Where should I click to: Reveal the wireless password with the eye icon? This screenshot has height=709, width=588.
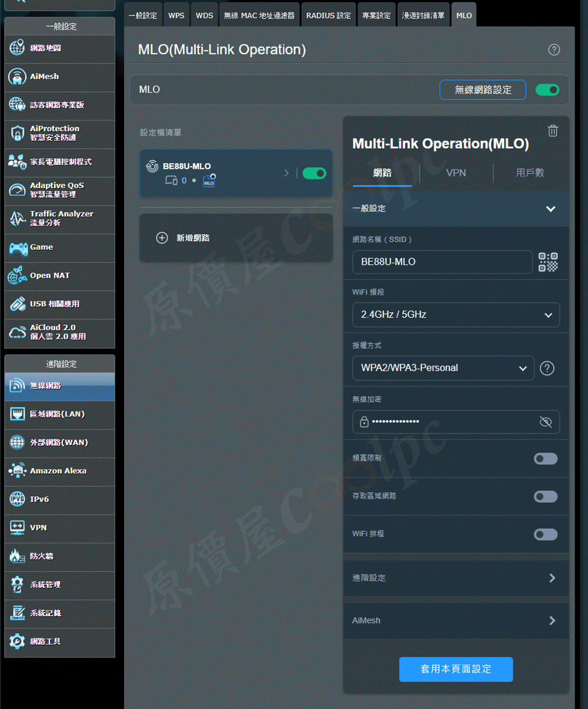pos(546,422)
